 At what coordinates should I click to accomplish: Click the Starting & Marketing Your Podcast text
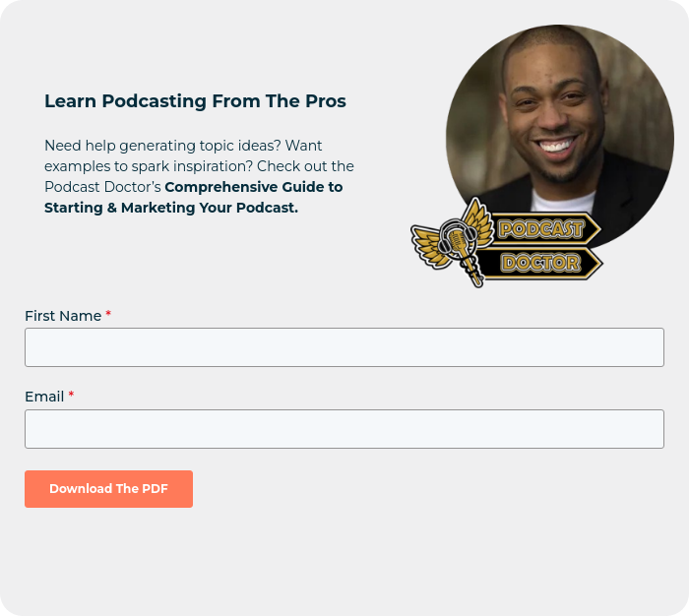tap(171, 208)
